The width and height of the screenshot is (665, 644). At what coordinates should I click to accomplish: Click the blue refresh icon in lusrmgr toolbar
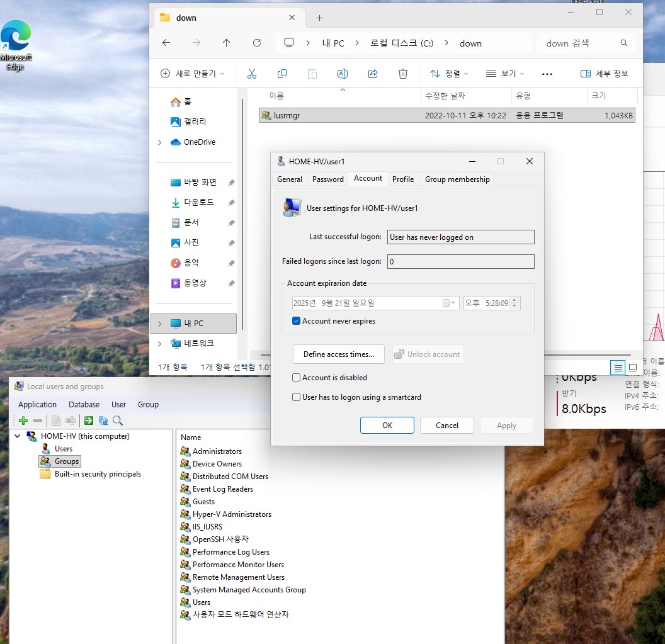point(103,421)
